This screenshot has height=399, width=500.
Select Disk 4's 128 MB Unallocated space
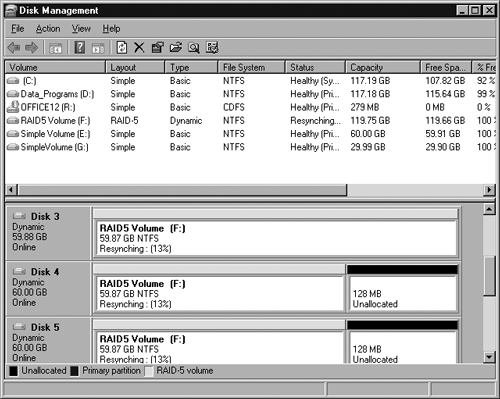[x=402, y=294]
